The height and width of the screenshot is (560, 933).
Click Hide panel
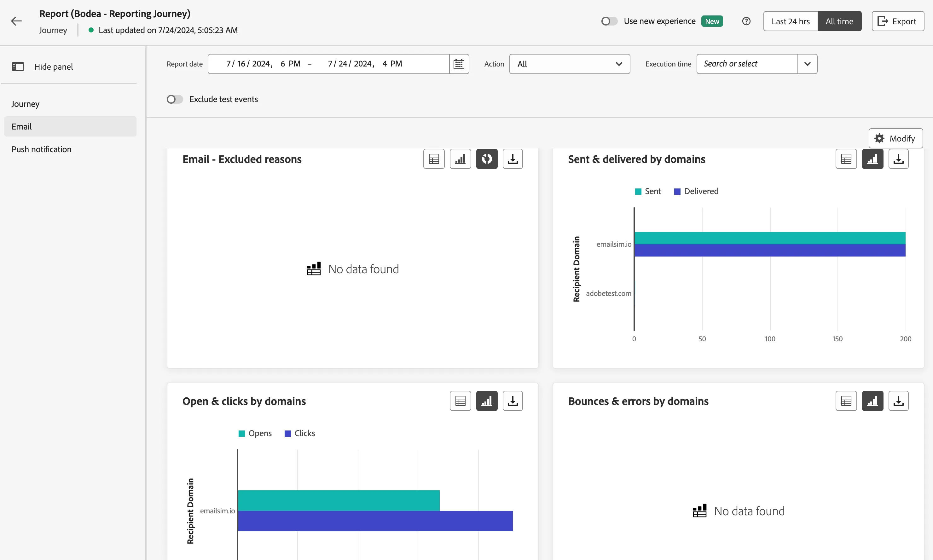click(x=43, y=66)
